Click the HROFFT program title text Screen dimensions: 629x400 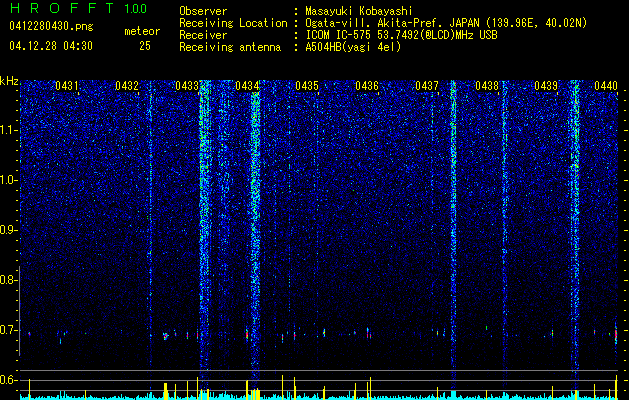tap(62, 8)
